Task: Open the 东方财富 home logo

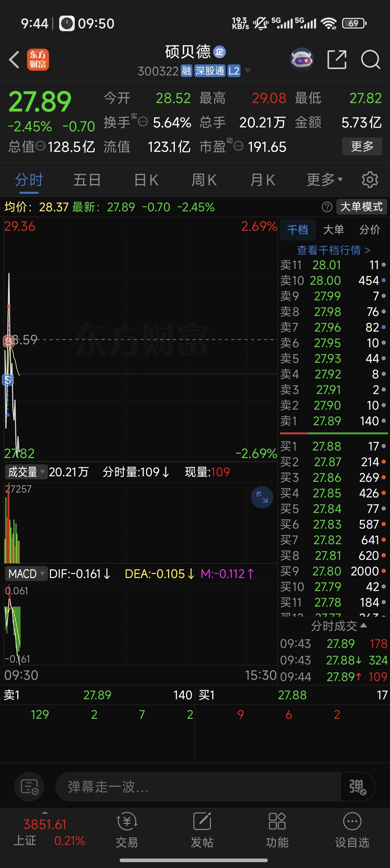Action: [38, 59]
